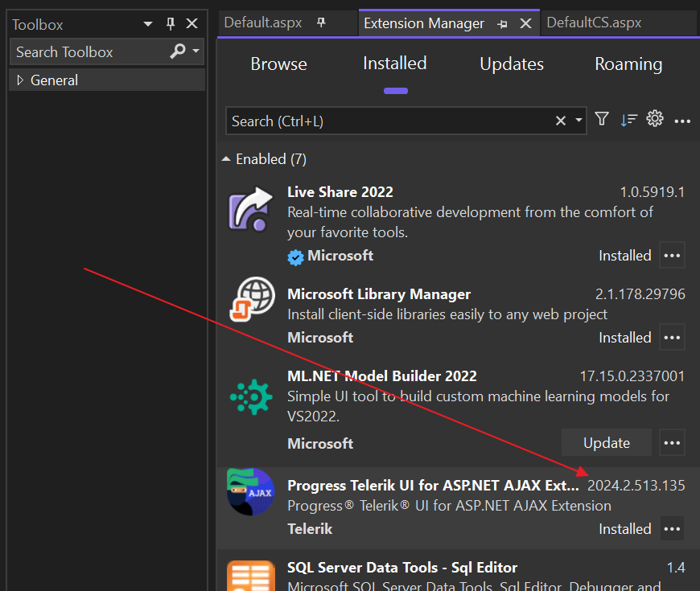Open the search history dropdown arrow
The image size is (700, 591).
click(x=577, y=121)
